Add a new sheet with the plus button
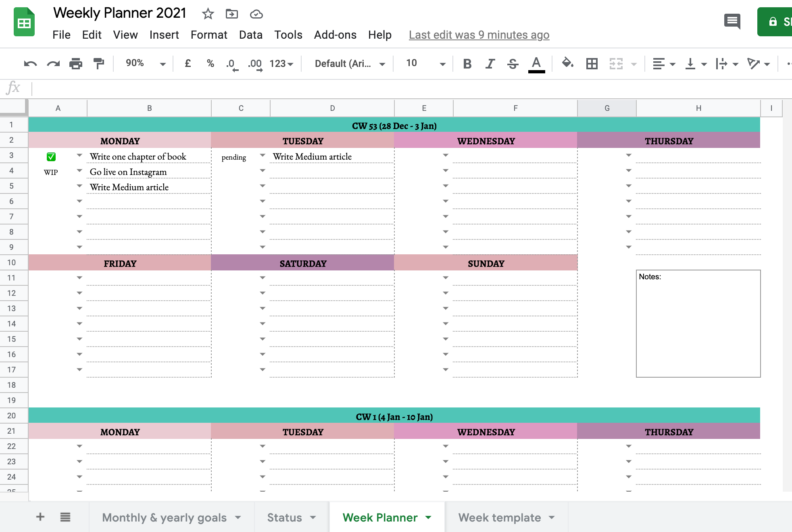Viewport: 792px width, 532px height. point(40,517)
